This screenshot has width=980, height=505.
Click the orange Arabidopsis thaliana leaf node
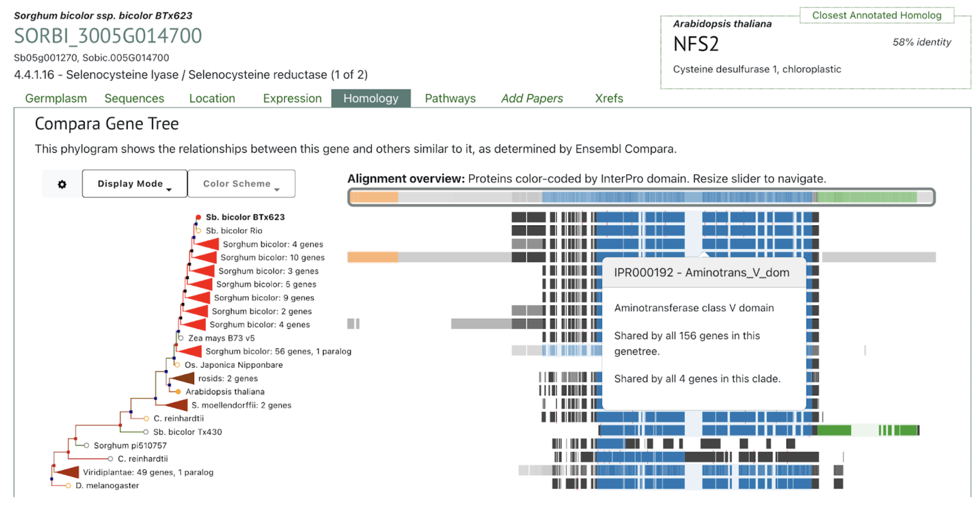[178, 392]
